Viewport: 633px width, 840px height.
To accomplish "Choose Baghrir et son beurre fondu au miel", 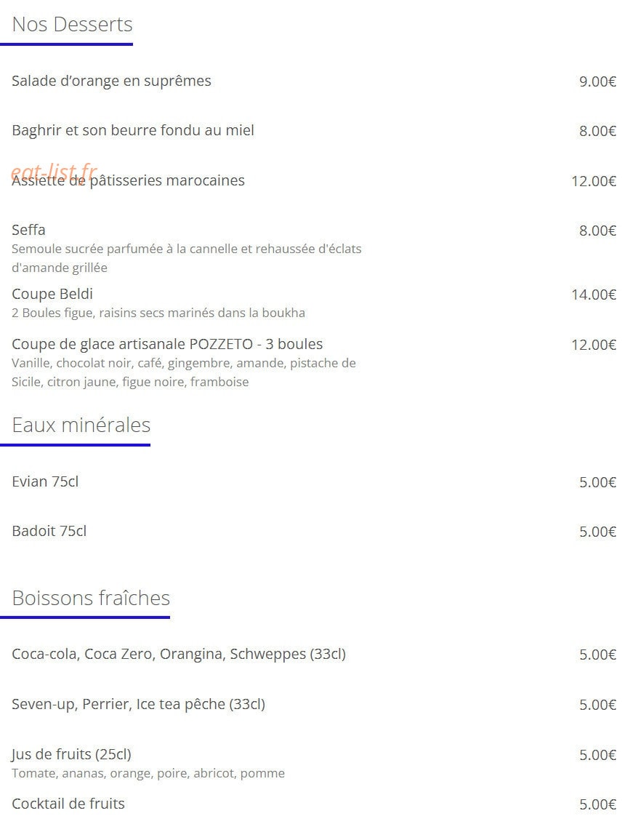I will coord(133,131).
